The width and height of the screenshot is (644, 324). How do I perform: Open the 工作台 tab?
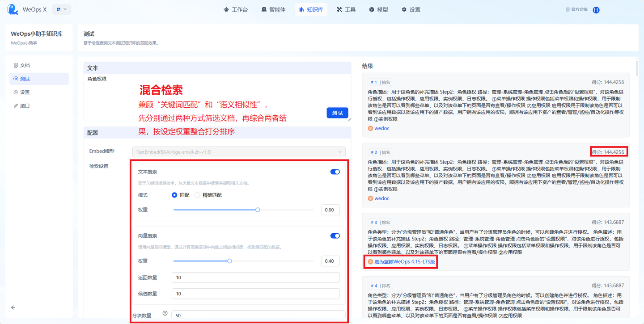point(236,9)
